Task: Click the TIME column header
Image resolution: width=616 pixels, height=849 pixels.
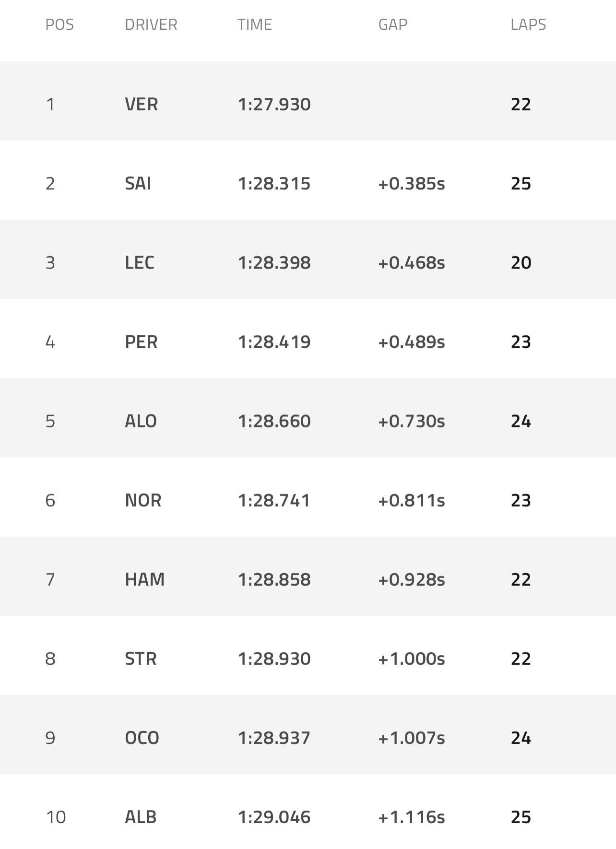Action: [254, 24]
